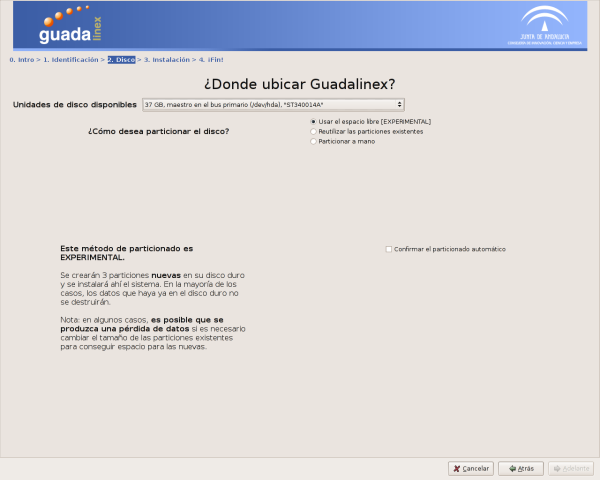The image size is (600, 480).
Task: Select the 'Particionar a mano' radio button
Action: pos(314,141)
